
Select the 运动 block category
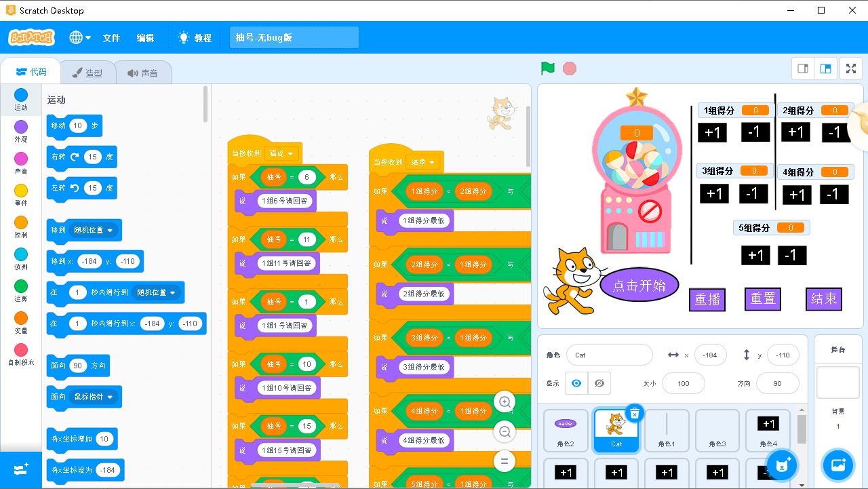21,99
